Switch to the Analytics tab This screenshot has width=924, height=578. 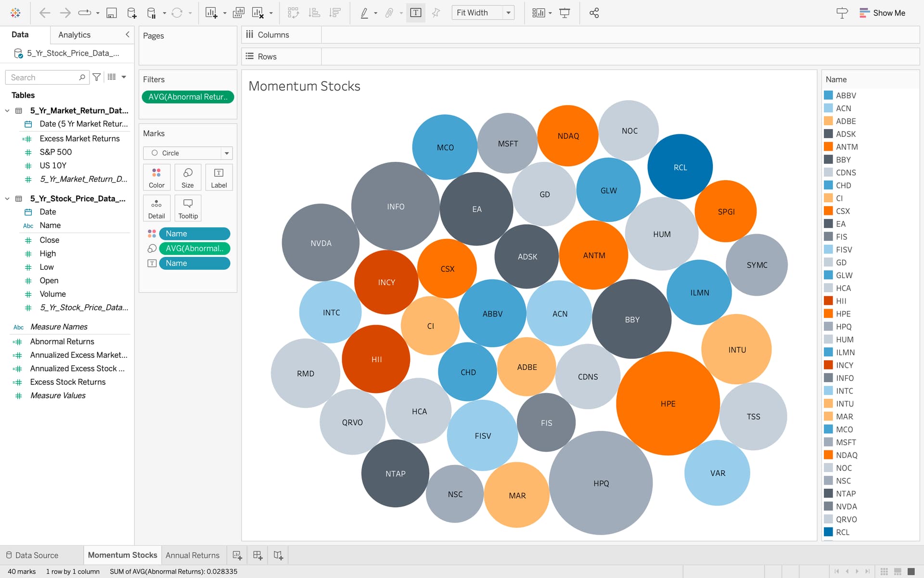74,35
